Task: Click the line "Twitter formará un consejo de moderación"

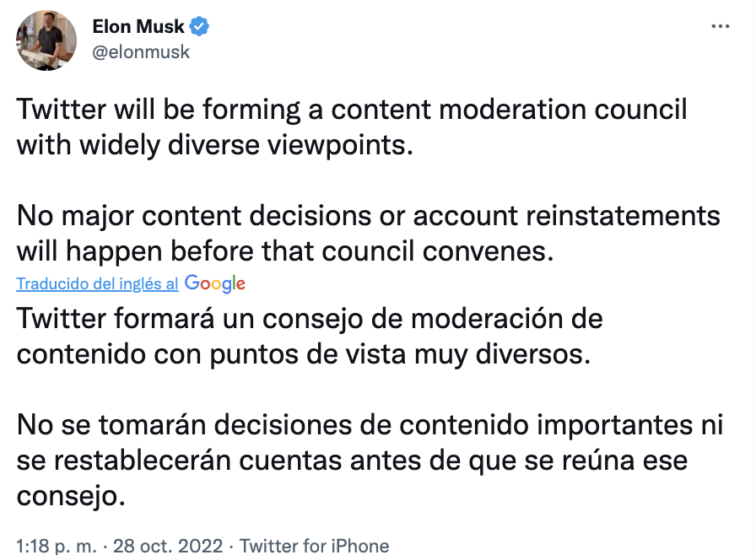Action: coord(310,320)
